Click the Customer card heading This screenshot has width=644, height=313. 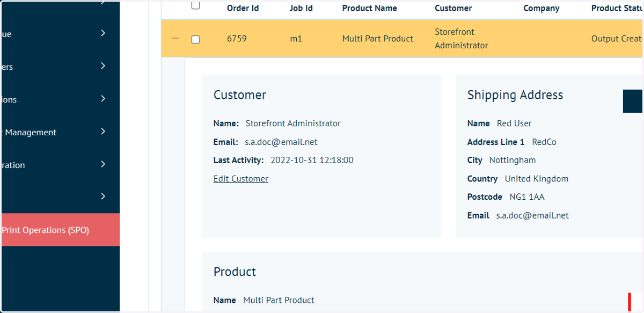(240, 95)
